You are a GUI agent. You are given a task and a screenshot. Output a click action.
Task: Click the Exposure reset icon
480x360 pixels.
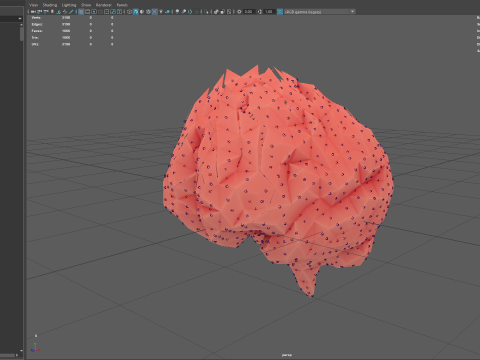coord(239,12)
